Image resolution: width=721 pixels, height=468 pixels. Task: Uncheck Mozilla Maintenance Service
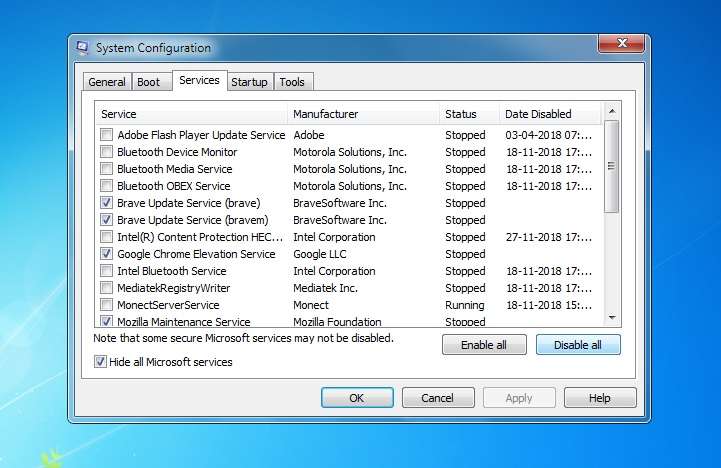106,321
